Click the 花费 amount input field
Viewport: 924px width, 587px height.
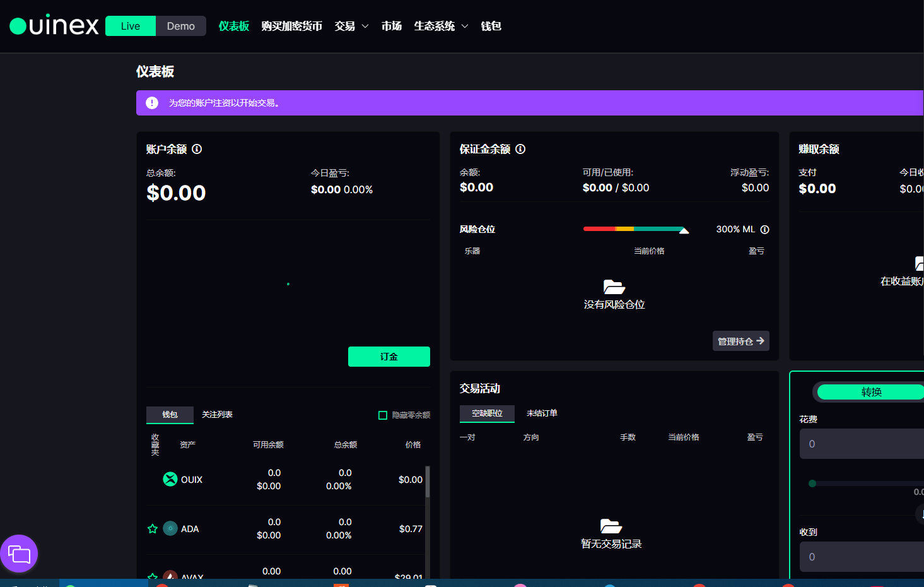click(x=862, y=444)
